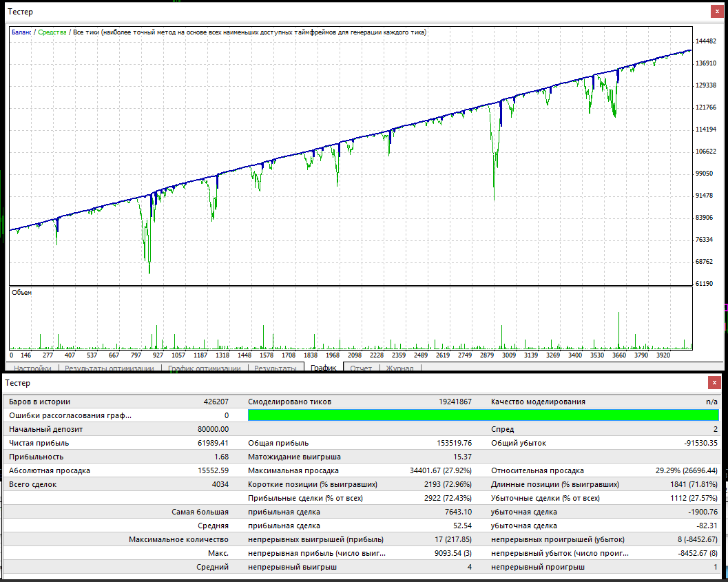
Task: Click the Качество моделирования n/a value
Action: [711, 402]
